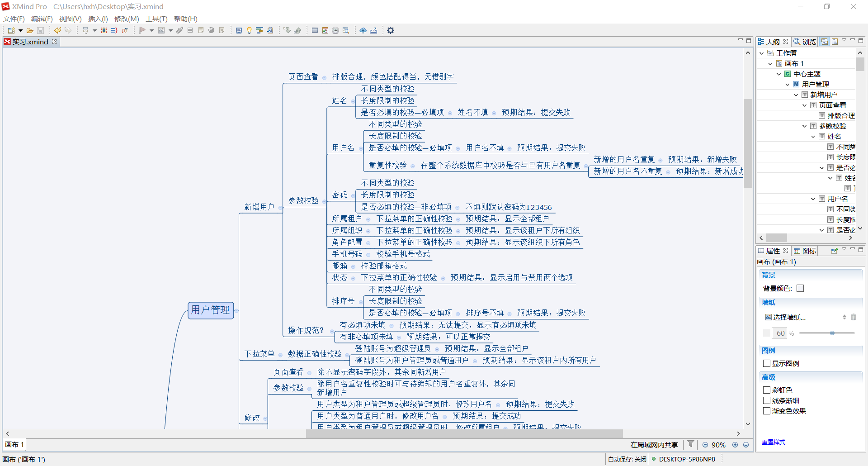Screen dimensions: 868x466
Task: Collapse the 参数校验 node in outline
Action: pos(805,126)
